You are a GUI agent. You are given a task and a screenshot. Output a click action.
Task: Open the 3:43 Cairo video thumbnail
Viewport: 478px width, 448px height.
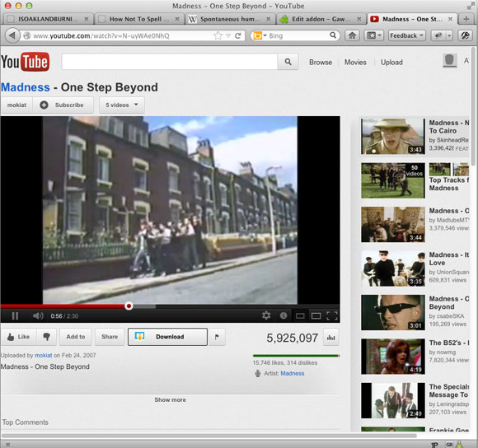point(393,136)
